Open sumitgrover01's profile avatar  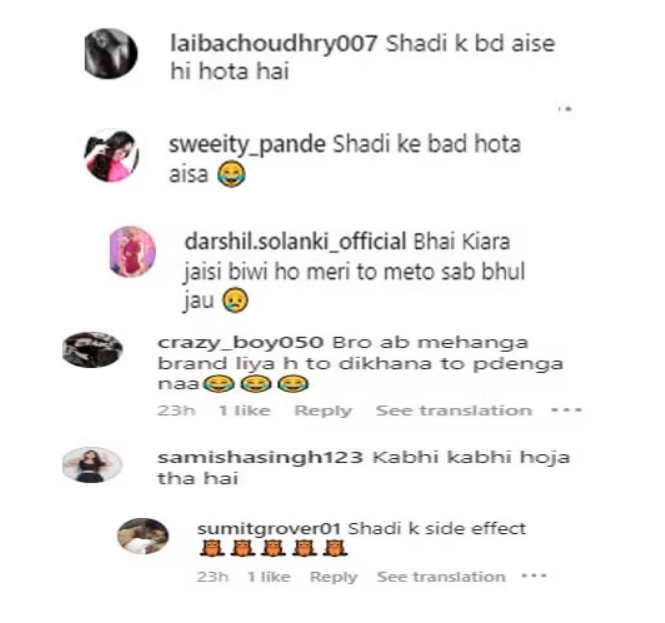click(x=143, y=536)
